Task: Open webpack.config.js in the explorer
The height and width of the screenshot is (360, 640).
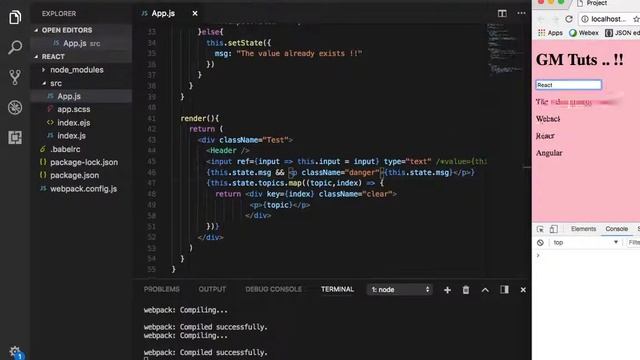Action: (83, 189)
